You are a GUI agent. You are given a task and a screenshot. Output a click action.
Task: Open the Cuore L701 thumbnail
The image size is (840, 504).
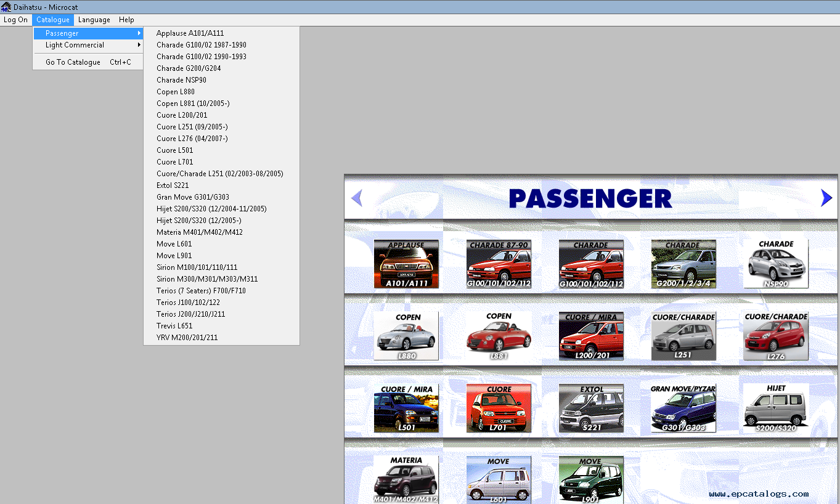click(x=499, y=408)
